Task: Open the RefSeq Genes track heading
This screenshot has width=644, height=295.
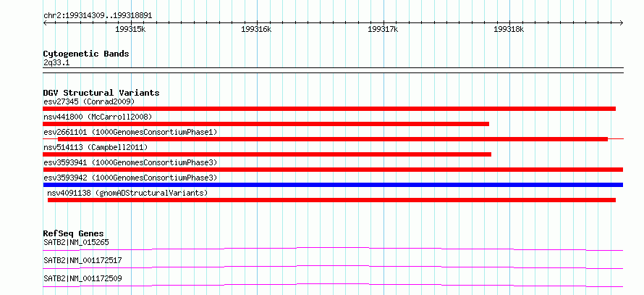Action: pyautogui.click(x=73, y=233)
